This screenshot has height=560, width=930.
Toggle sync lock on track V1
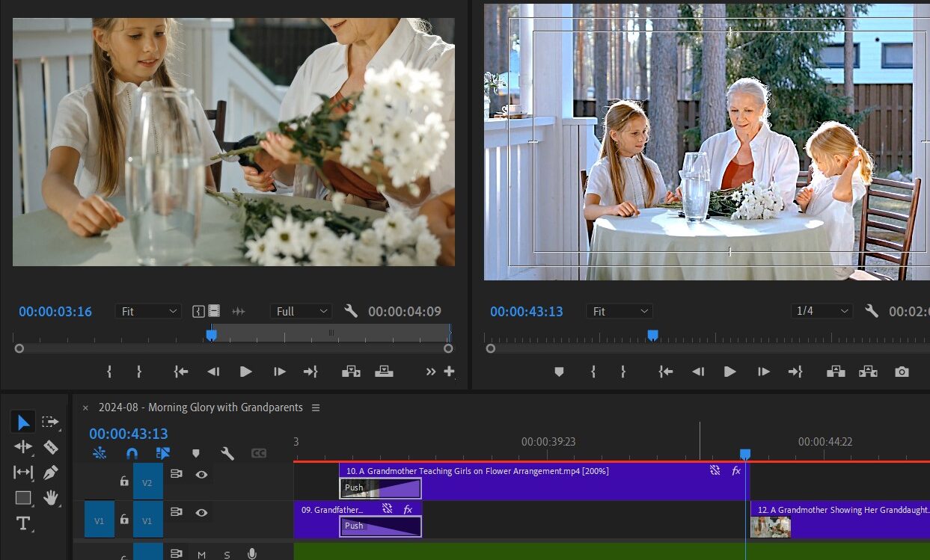pos(177,512)
